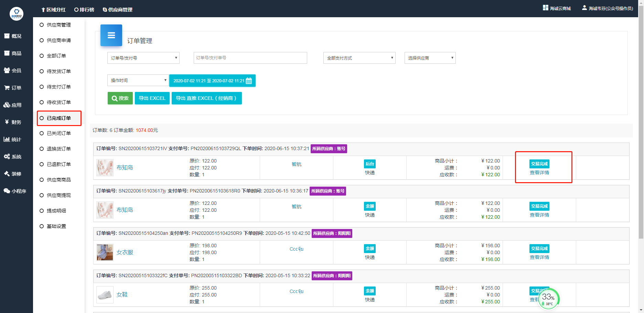Click the 统计 bar chart icon

[x=7, y=139]
